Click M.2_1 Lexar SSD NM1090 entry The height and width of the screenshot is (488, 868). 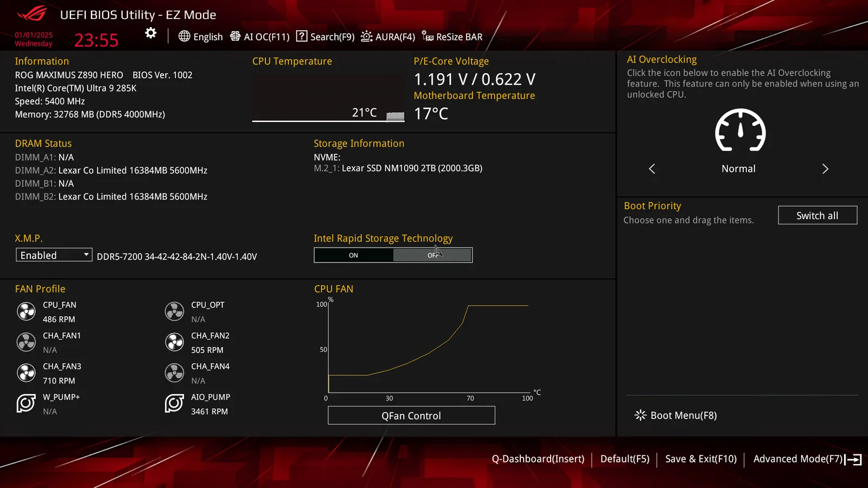pos(398,168)
